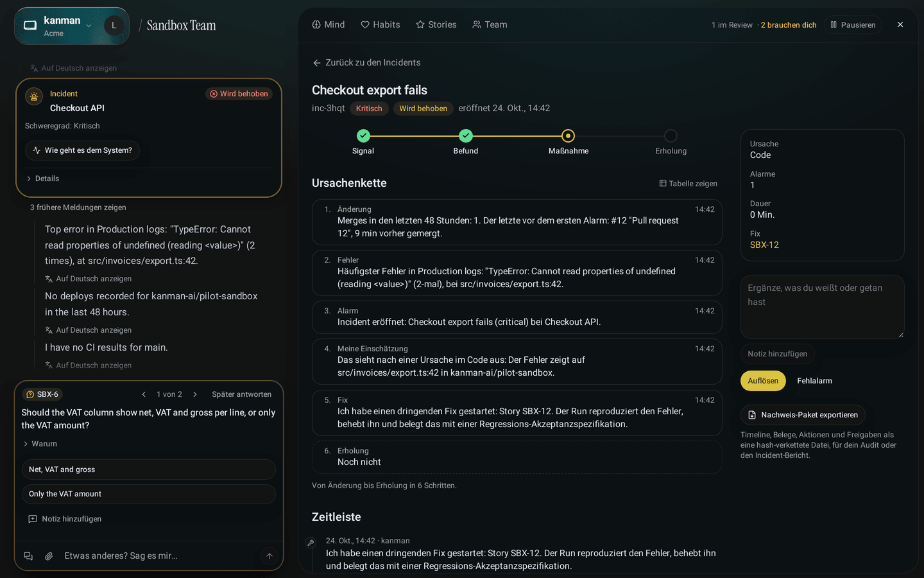Switch to the Team tab
This screenshot has width=924, height=578.
click(x=490, y=24)
